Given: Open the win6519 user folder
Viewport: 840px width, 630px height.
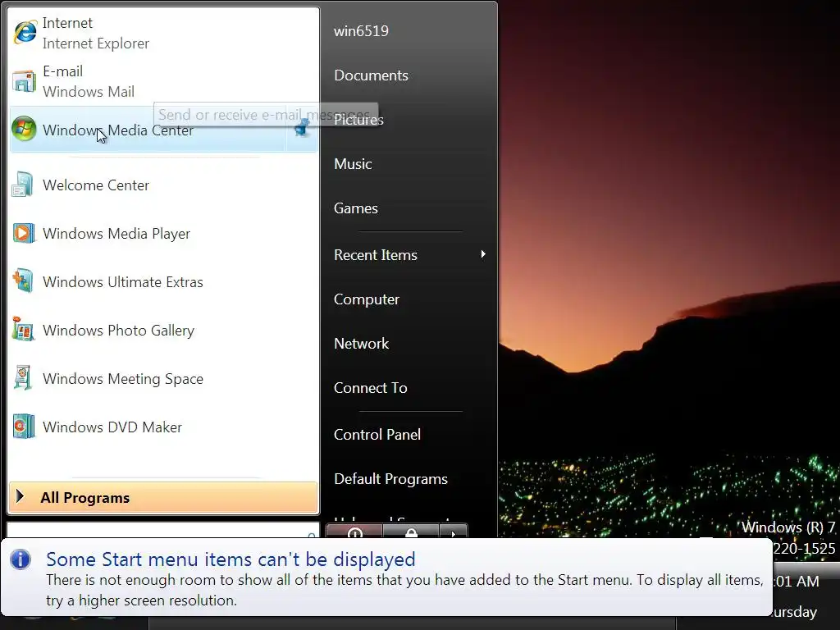Looking at the screenshot, I should pos(361,31).
